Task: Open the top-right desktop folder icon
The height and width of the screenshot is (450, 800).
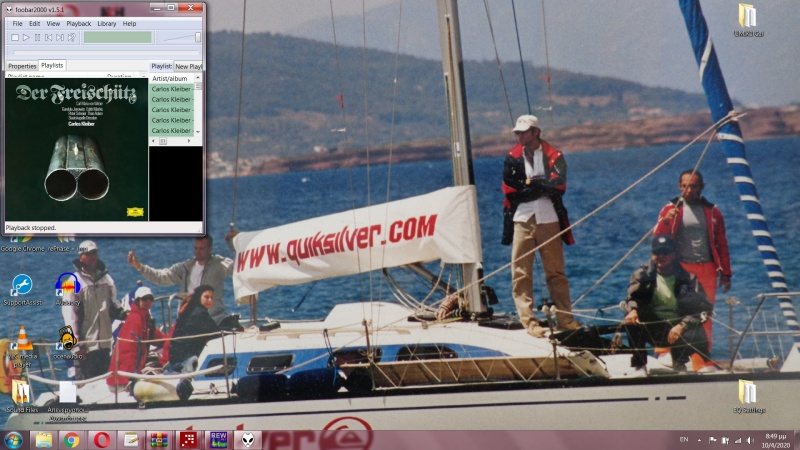Action: (748, 20)
